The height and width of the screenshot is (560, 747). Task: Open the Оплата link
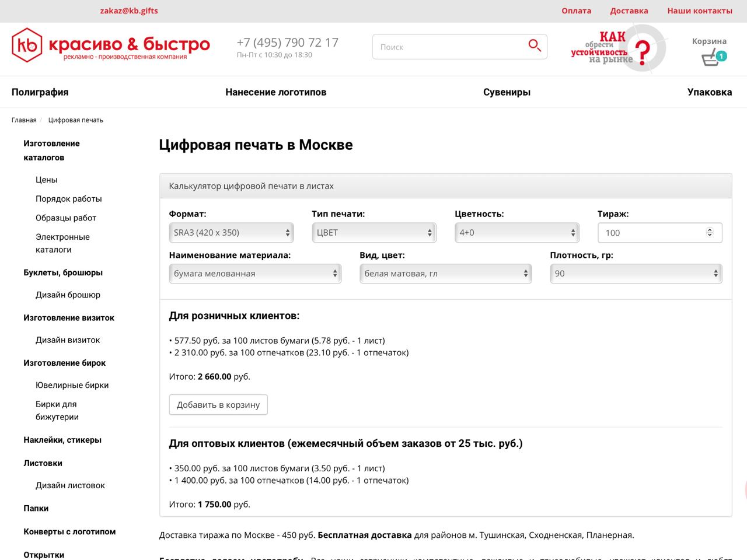(x=577, y=10)
